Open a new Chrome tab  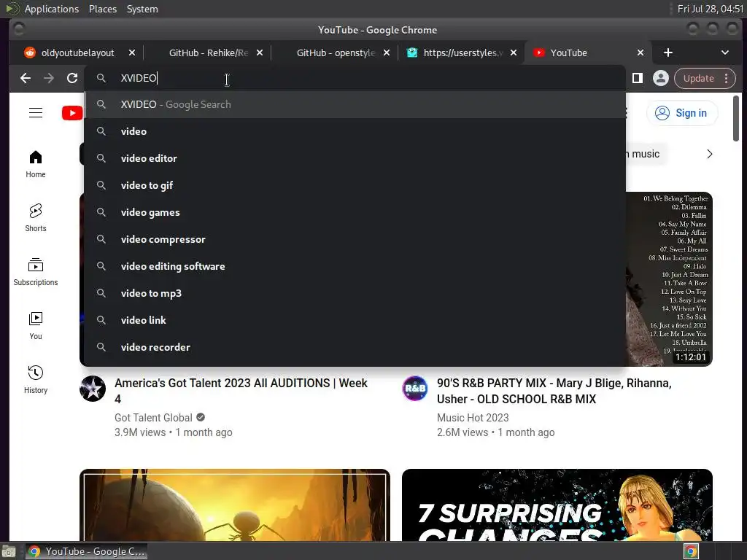pyautogui.click(x=668, y=52)
